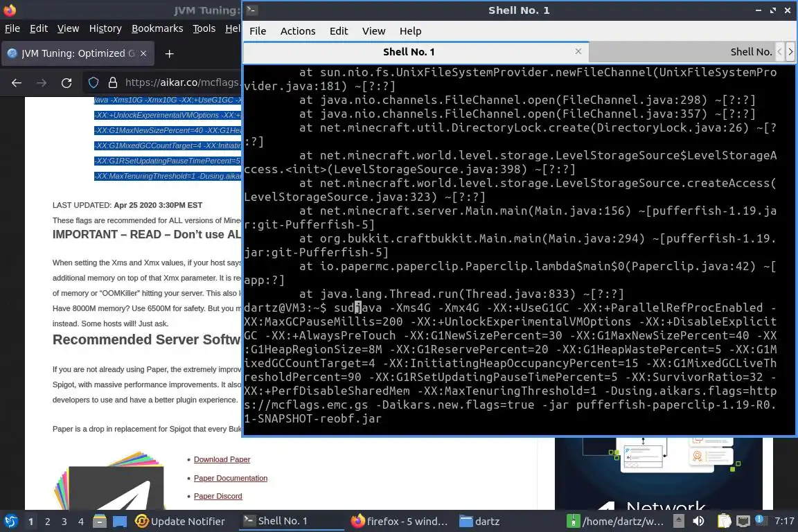Switch to workspace 4 in the taskbar
The height and width of the screenshot is (532, 798).
tap(80, 522)
